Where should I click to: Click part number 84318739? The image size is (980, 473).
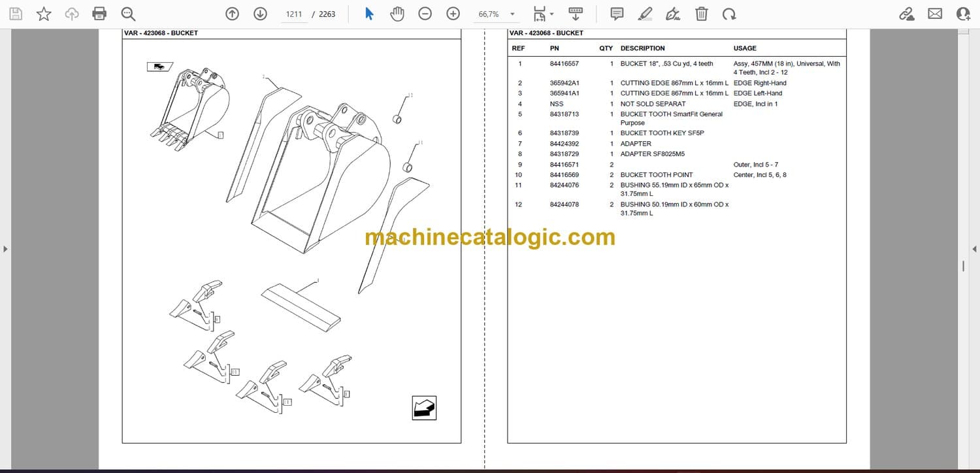click(x=564, y=133)
